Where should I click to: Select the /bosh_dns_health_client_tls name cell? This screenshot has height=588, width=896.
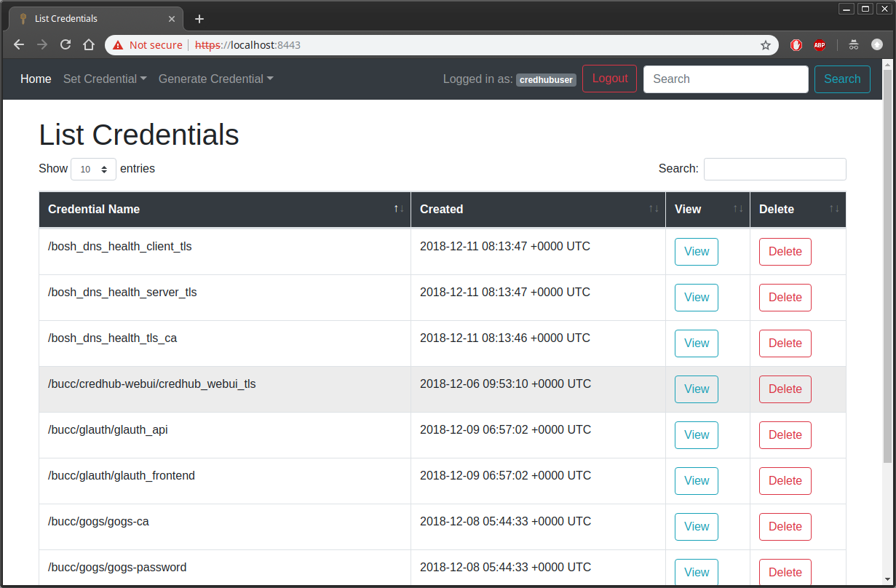(x=225, y=252)
